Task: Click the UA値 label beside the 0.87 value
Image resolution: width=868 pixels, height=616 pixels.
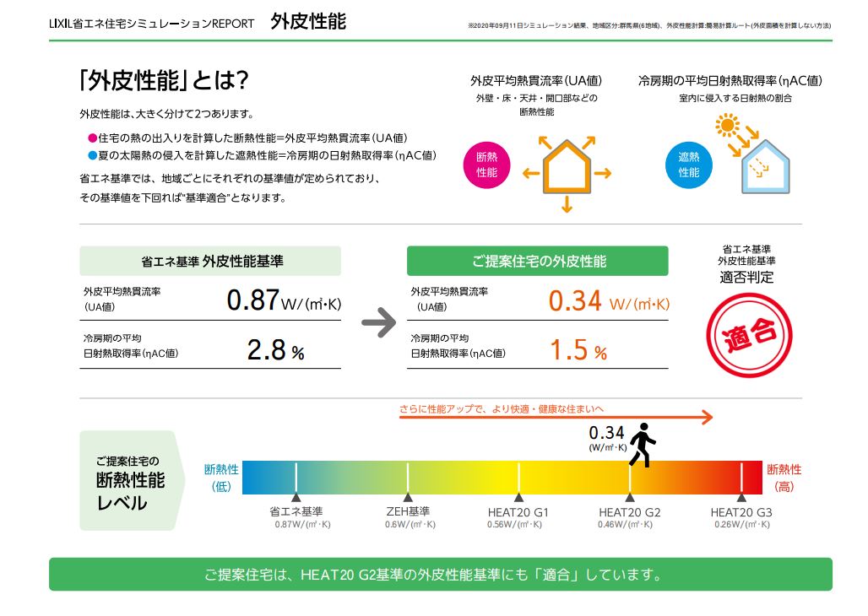Action: [x=122, y=299]
